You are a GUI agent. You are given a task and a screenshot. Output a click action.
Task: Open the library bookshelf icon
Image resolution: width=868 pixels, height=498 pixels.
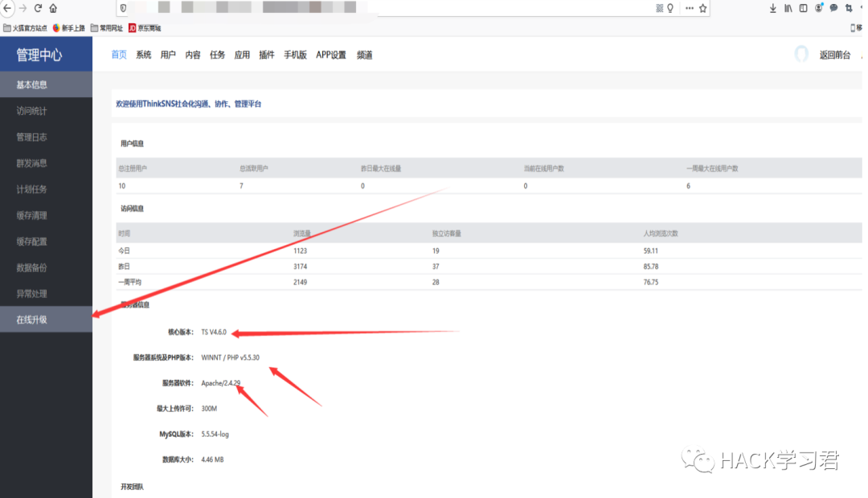[x=788, y=8]
